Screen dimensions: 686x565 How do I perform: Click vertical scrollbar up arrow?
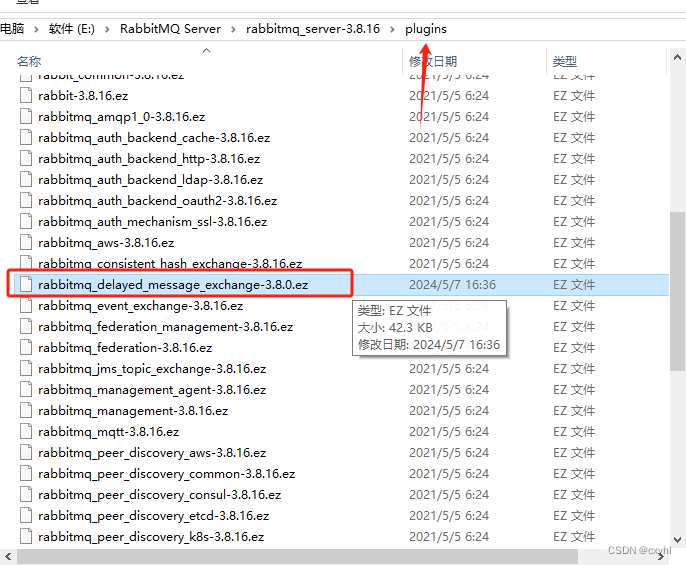point(677,57)
